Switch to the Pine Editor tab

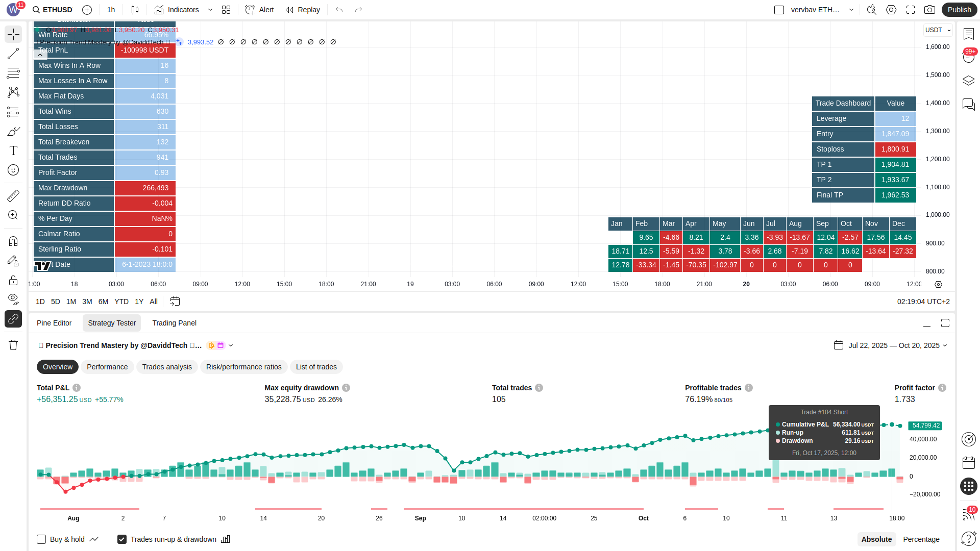[54, 323]
